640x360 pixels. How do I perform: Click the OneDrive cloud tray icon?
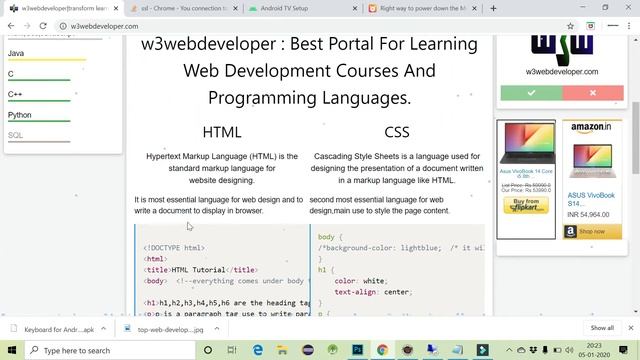(521, 350)
